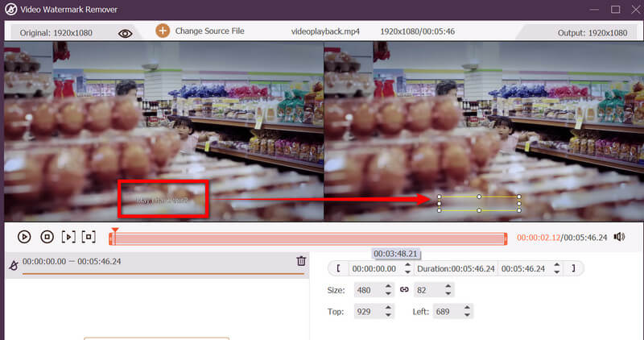
Task: Click the timeline progress bar
Action: (x=310, y=238)
